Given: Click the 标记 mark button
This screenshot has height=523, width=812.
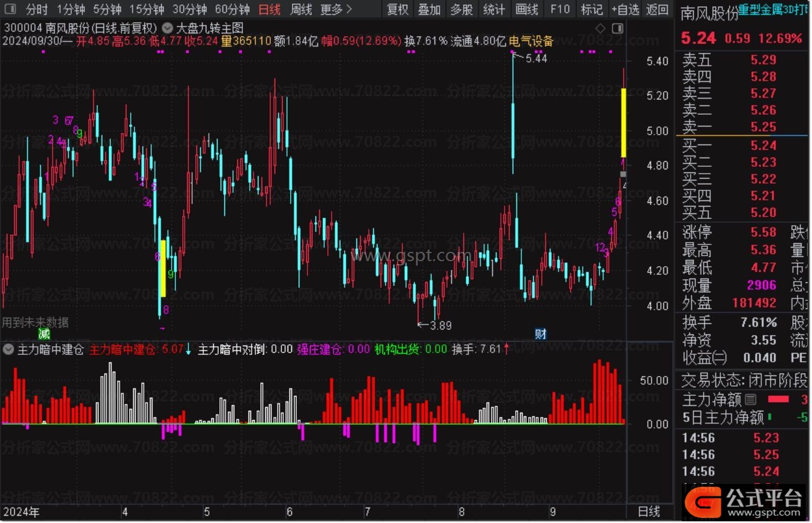Looking at the screenshot, I should pyautogui.click(x=591, y=9).
